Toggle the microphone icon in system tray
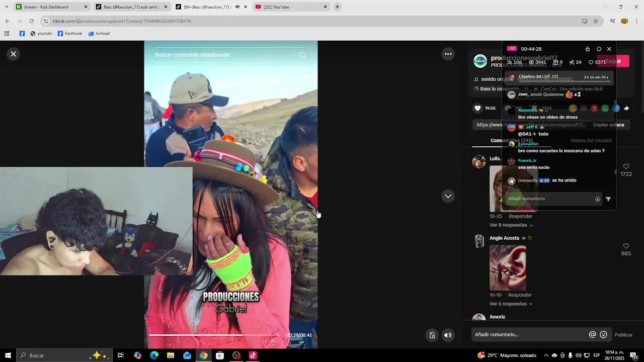This screenshot has height=362, width=644. [x=570, y=355]
